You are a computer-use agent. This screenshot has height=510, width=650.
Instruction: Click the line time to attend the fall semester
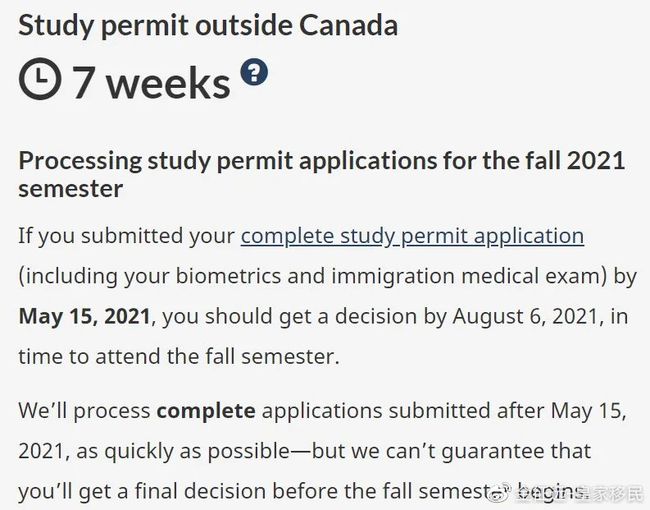click(179, 357)
